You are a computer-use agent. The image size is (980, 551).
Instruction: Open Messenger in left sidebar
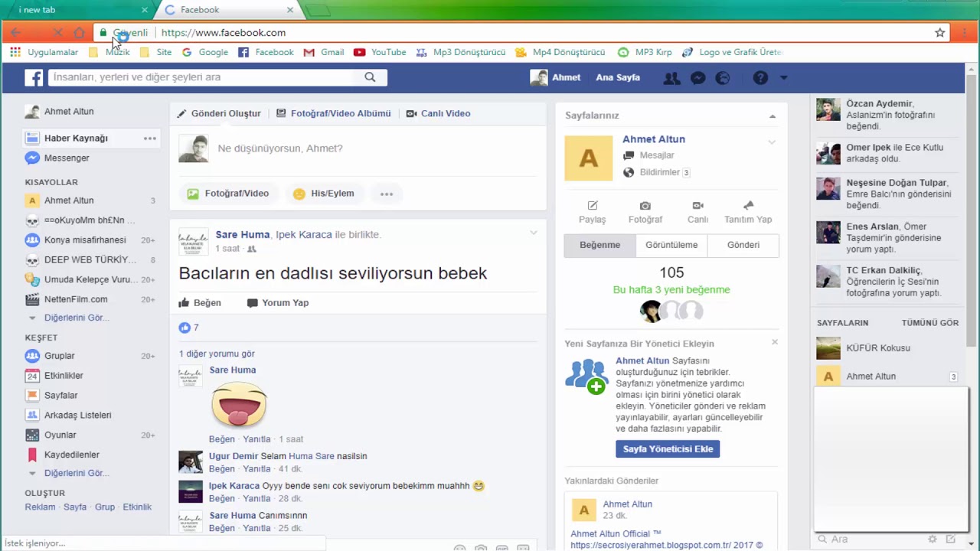67,158
